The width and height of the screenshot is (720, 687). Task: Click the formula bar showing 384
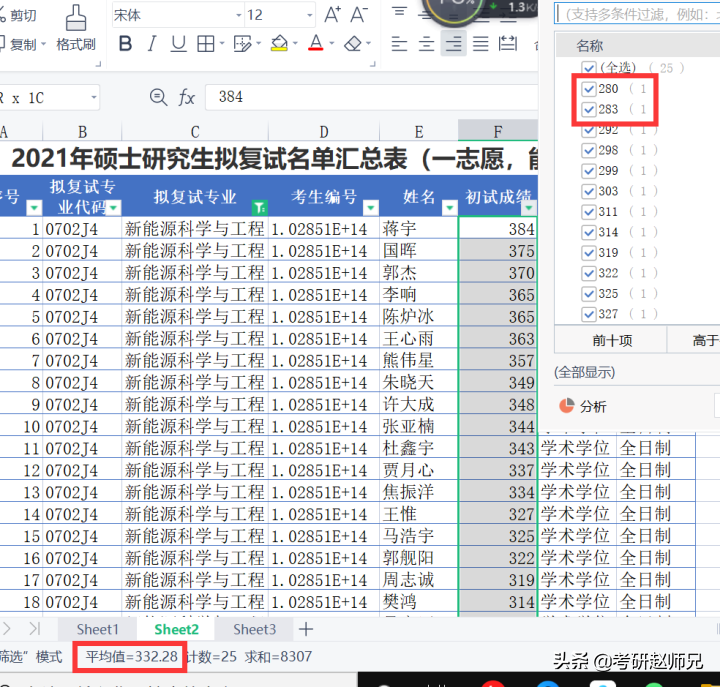pyautogui.click(x=371, y=97)
